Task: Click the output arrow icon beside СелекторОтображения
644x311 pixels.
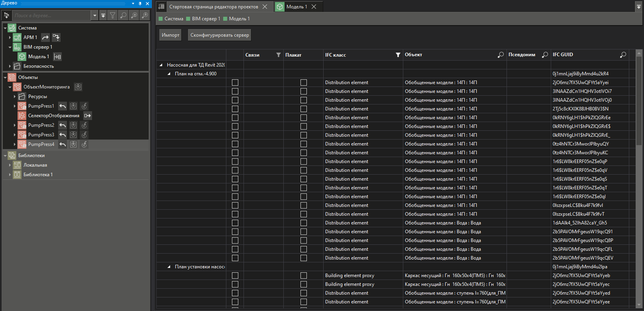Action: pos(88,116)
